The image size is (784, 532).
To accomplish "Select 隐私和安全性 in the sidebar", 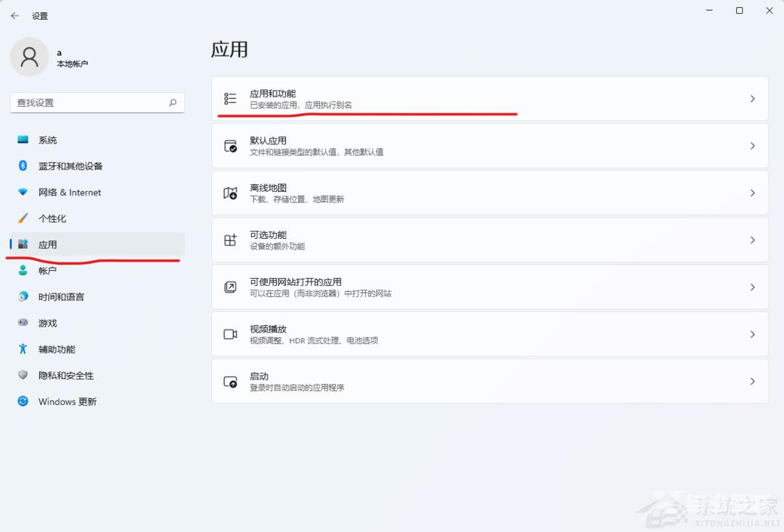I will click(x=65, y=375).
